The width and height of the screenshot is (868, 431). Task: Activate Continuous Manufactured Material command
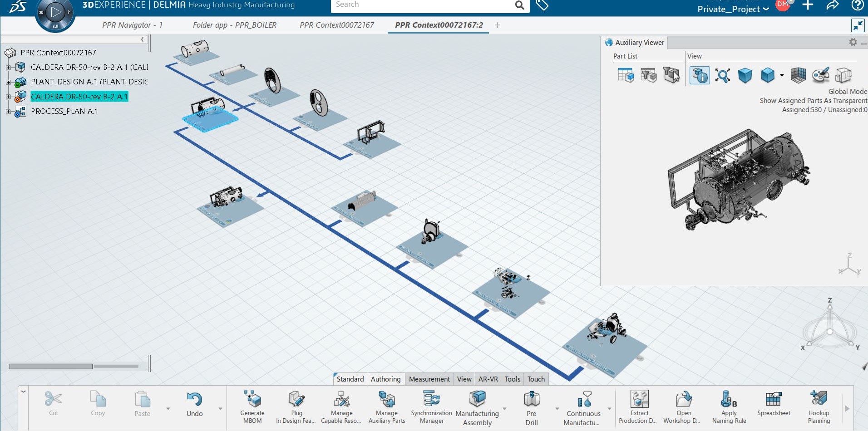[x=583, y=408]
